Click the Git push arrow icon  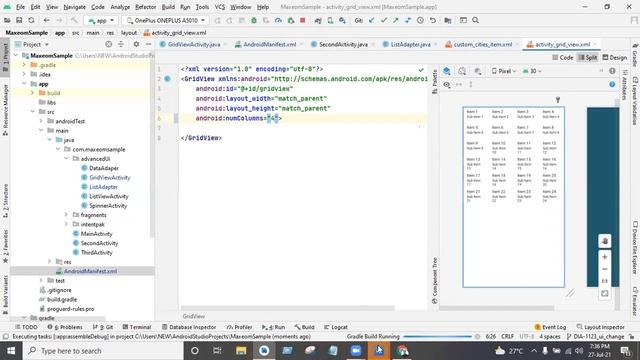pyautogui.click(x=396, y=20)
